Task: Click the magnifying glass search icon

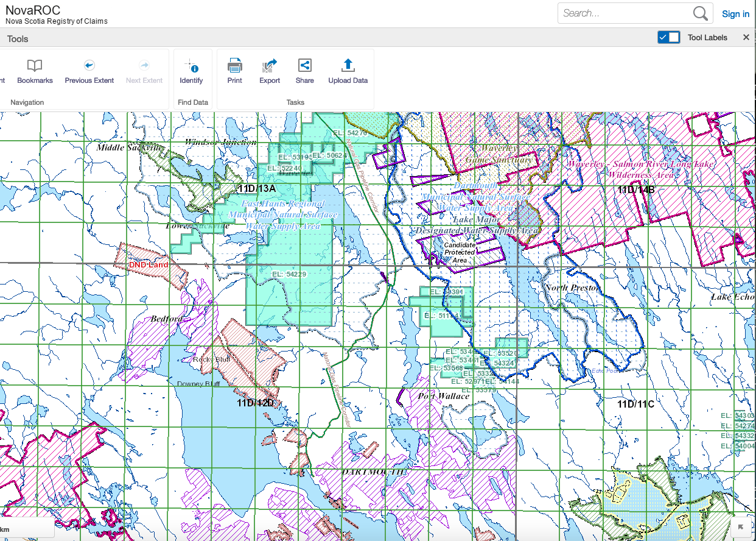Action: tap(700, 13)
